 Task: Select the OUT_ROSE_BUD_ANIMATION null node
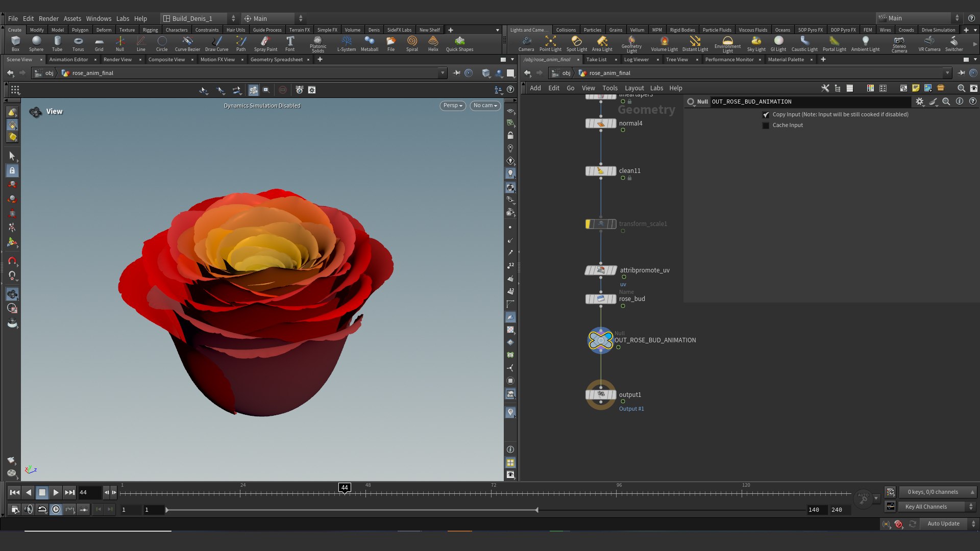tap(601, 340)
